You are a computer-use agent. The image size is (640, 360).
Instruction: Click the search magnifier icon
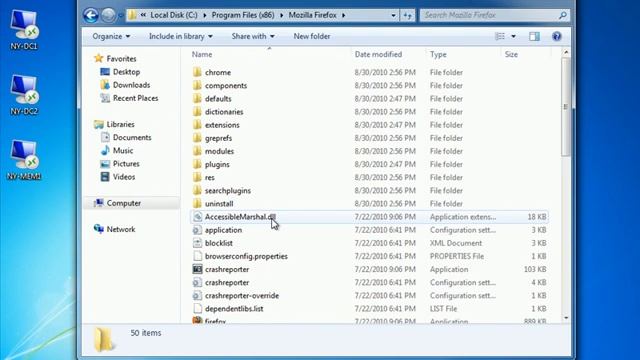point(563,16)
